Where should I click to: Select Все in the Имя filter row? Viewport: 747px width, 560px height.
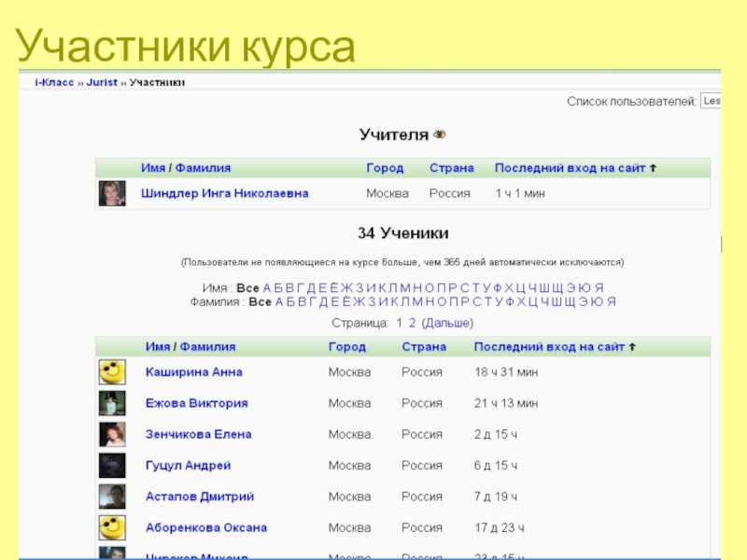(247, 288)
